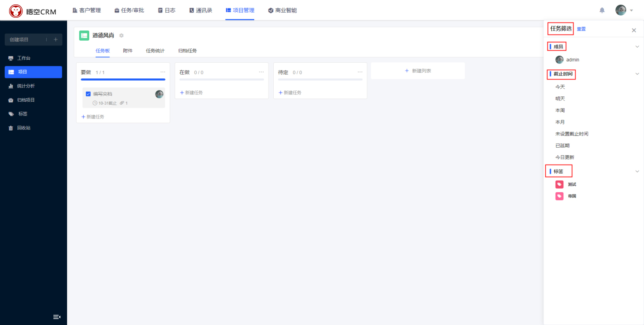Switch to the 任务统计 tab
644x325 pixels.
click(155, 51)
